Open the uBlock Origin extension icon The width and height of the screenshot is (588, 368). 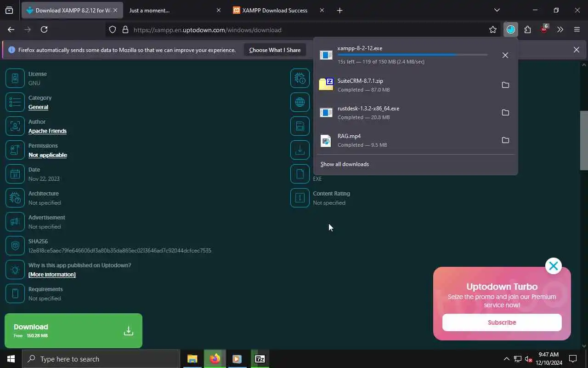pyautogui.click(x=544, y=30)
